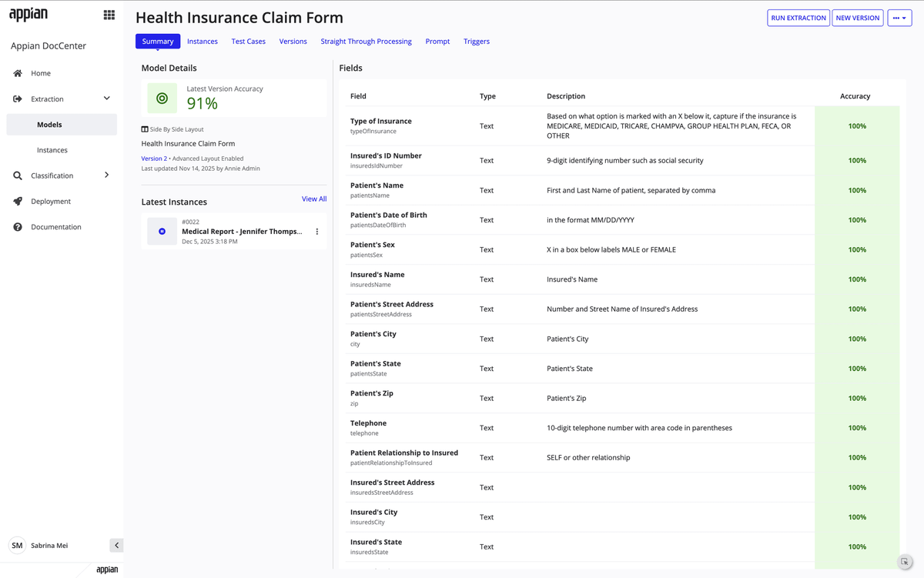This screenshot has height=578, width=924.
Task: Click the Sabrina Mei user avatar
Action: click(17, 546)
